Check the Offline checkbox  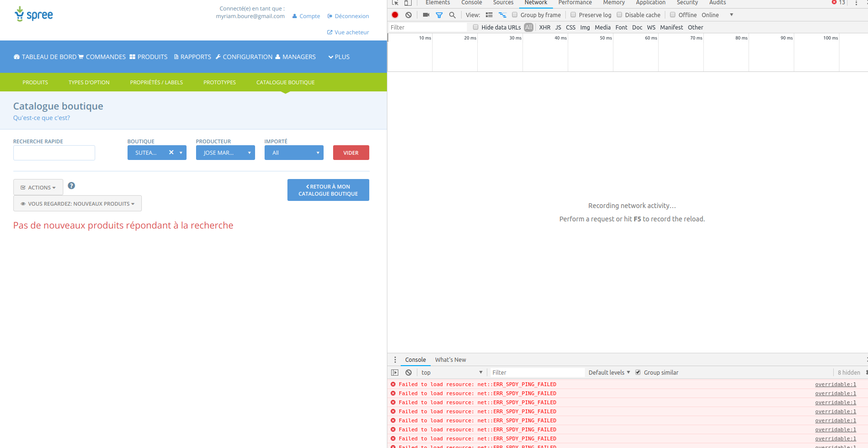coord(672,15)
